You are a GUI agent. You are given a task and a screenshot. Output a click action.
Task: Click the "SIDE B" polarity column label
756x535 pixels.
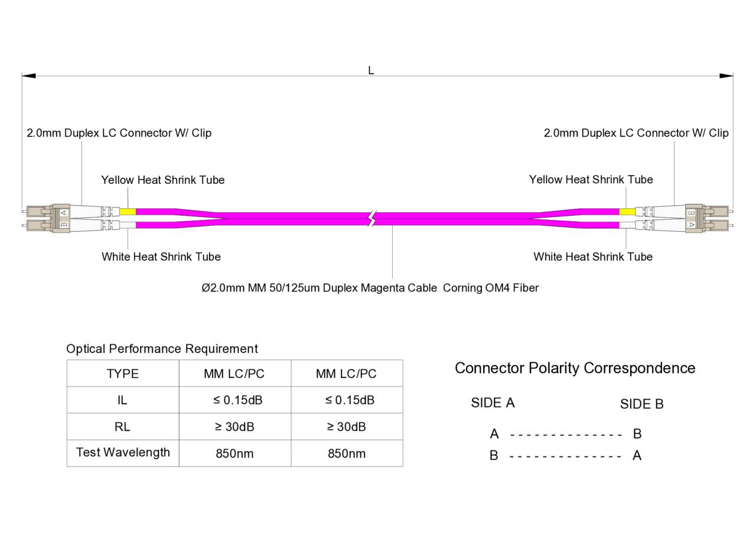[x=641, y=404]
